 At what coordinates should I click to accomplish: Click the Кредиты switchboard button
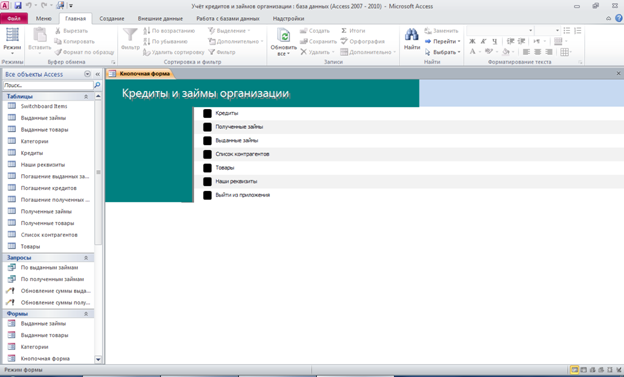coord(207,113)
